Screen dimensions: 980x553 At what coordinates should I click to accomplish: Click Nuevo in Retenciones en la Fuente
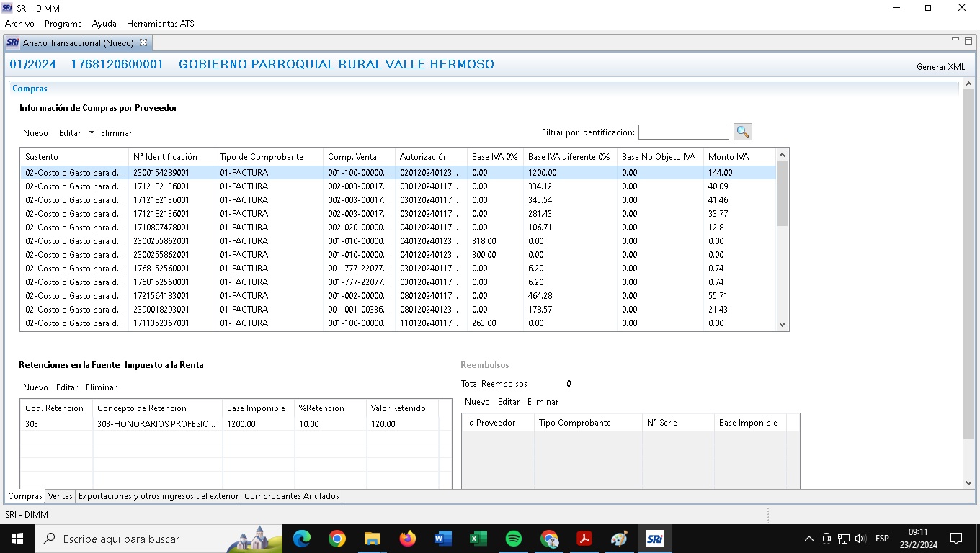(35, 387)
